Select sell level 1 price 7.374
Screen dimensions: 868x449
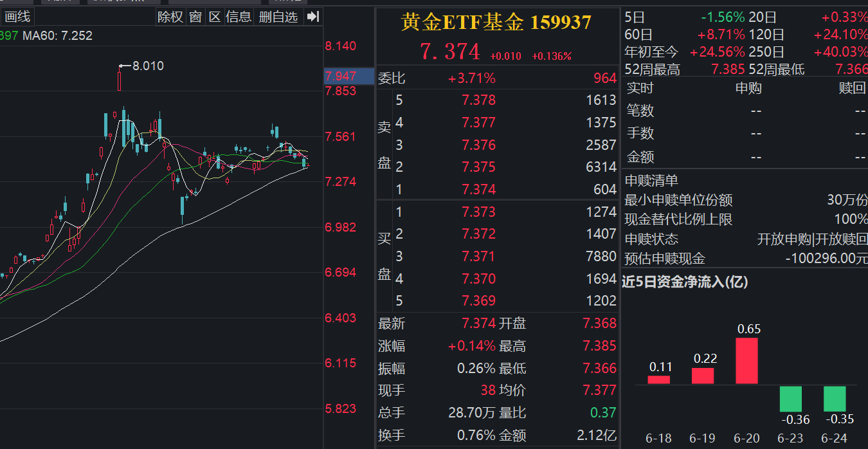pos(478,189)
